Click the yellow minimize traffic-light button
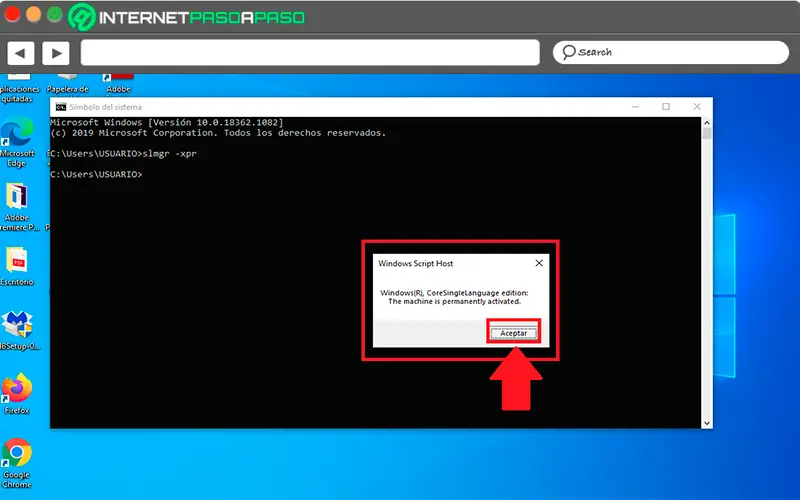 [33, 14]
